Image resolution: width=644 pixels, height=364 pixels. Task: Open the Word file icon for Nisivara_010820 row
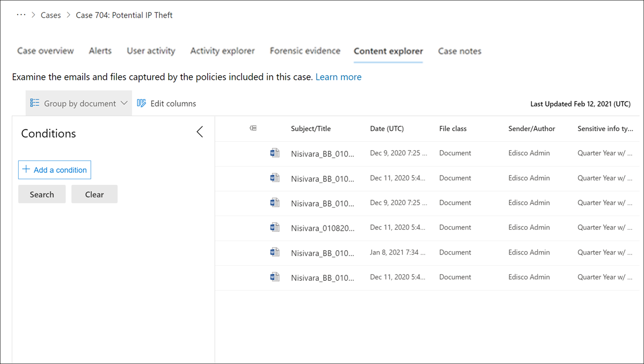275,227
